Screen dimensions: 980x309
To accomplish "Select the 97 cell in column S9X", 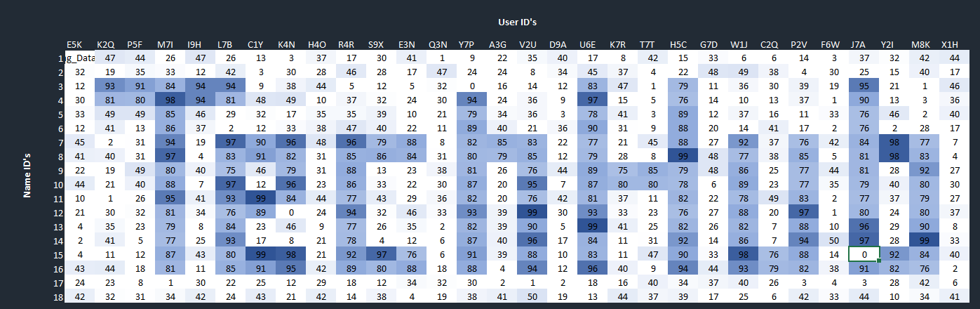I will click(376, 254).
